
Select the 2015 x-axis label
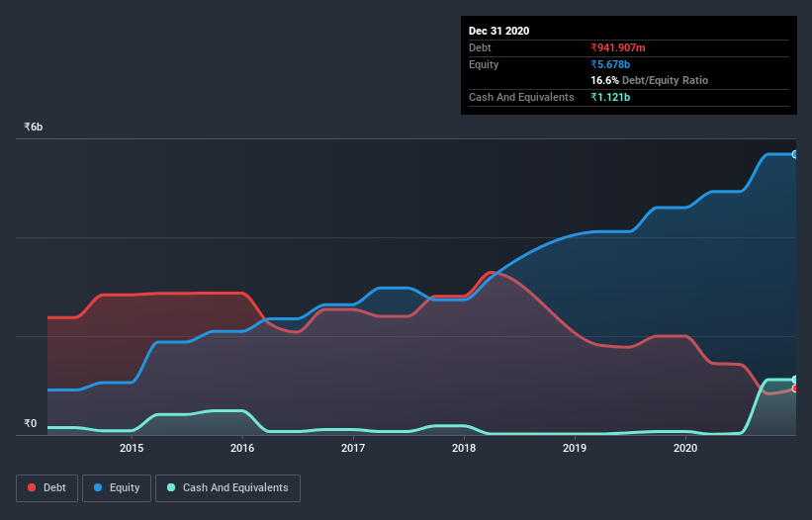tap(132, 448)
